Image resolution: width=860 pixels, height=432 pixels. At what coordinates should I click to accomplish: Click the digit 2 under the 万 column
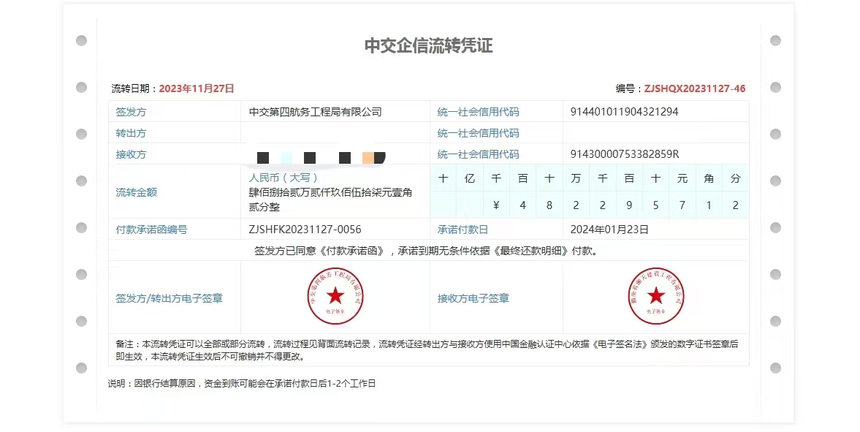pos(575,205)
